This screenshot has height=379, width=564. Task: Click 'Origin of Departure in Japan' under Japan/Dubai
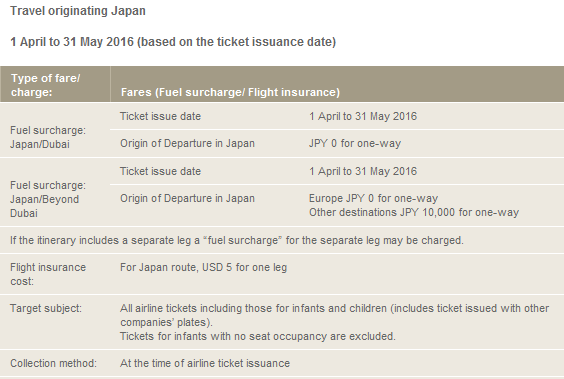187,143
